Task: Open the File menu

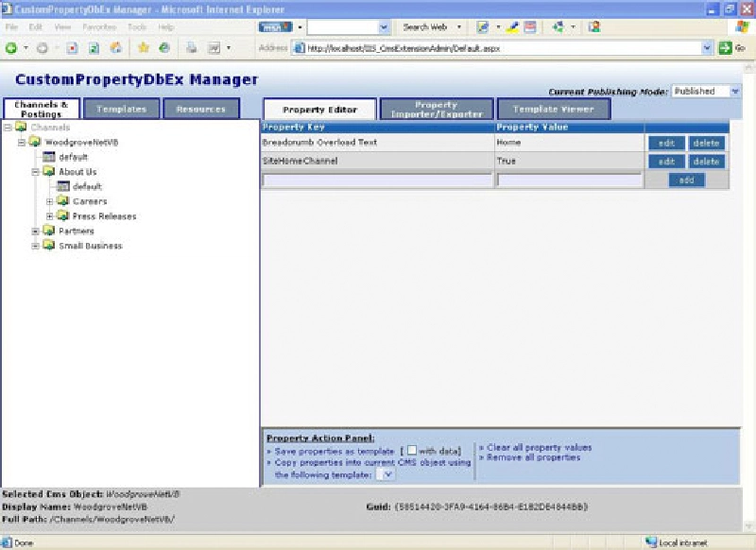Action: 11,27
